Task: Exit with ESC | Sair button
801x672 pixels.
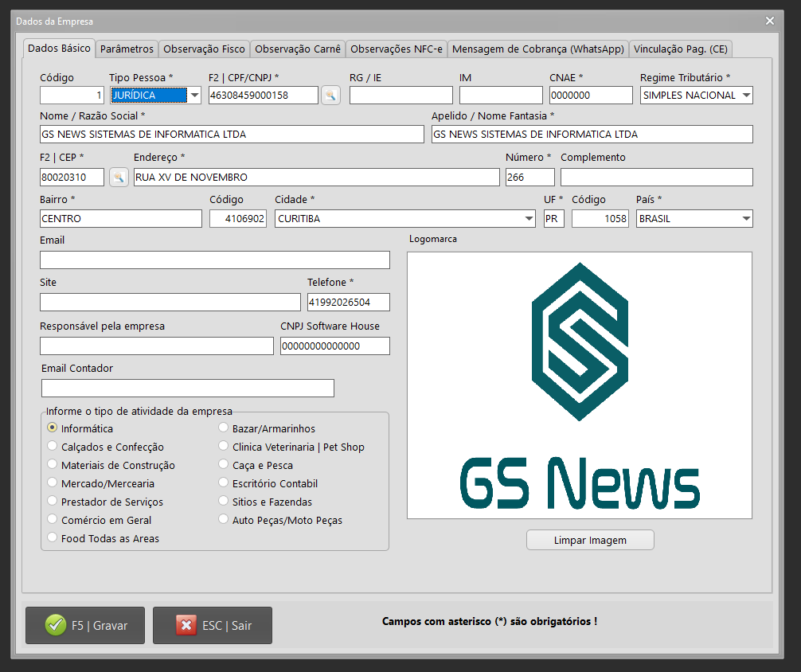Action: 213,625
